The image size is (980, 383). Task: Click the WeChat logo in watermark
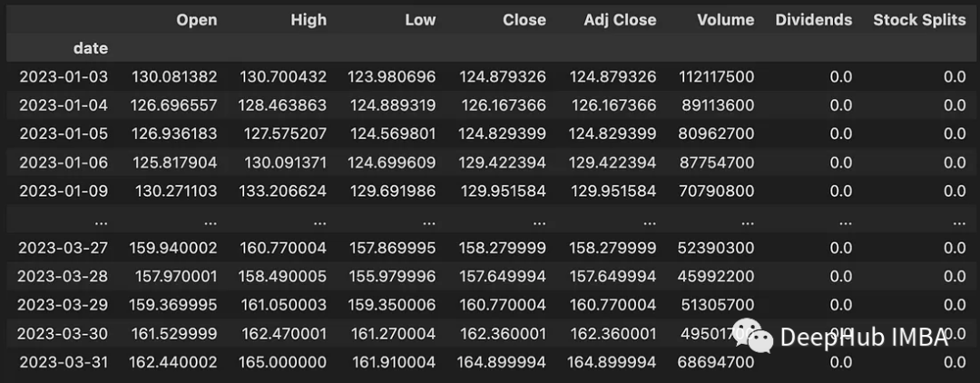754,336
